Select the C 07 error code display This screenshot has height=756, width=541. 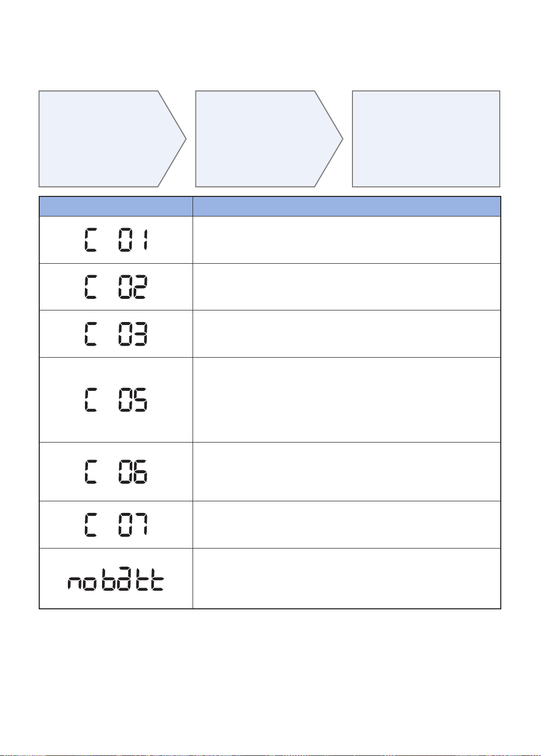point(116,525)
